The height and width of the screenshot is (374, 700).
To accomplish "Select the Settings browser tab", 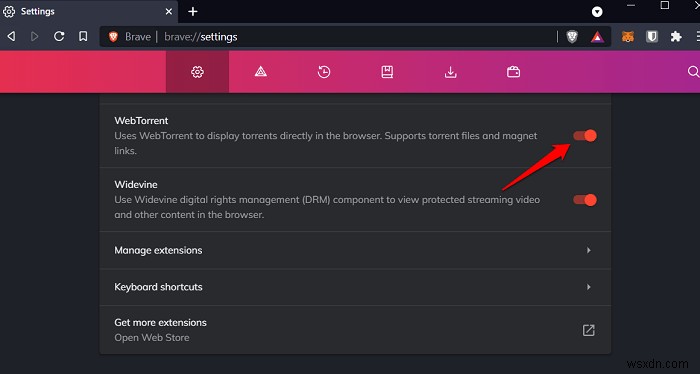I will [89, 12].
